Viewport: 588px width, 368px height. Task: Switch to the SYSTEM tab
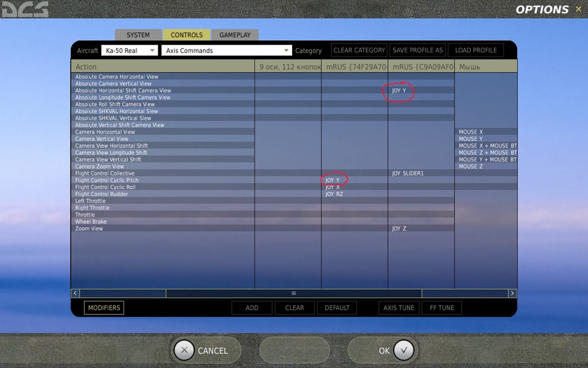coord(138,35)
